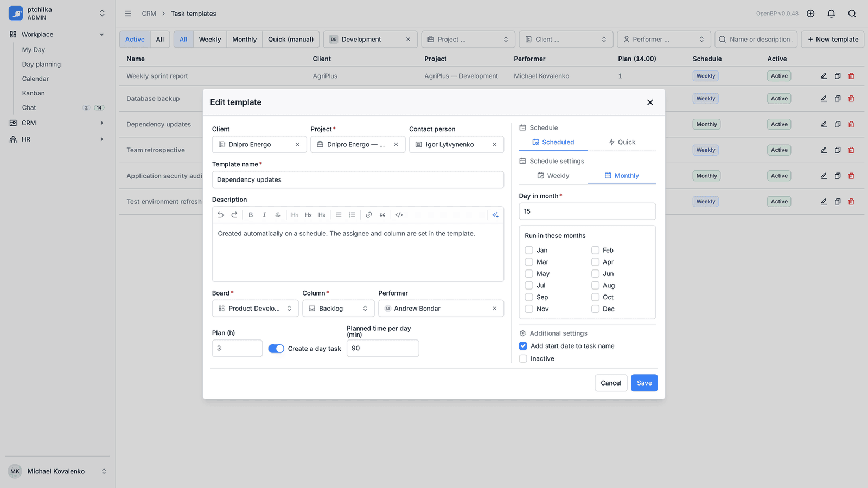This screenshot has width=868, height=488.
Task: Insert a link in description
Action: (x=369, y=215)
